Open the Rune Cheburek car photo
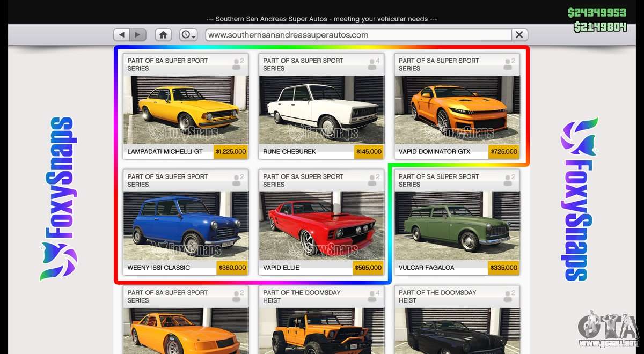644x354 pixels. tap(321, 110)
